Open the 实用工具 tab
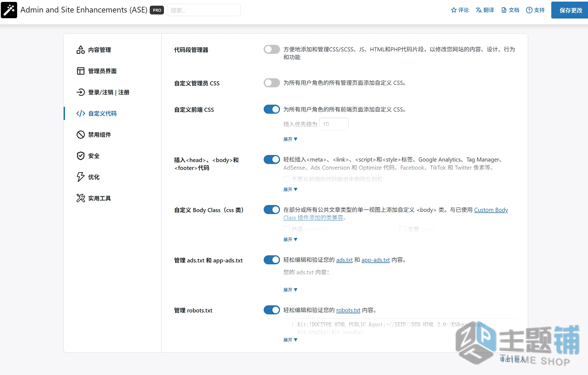 point(113,198)
